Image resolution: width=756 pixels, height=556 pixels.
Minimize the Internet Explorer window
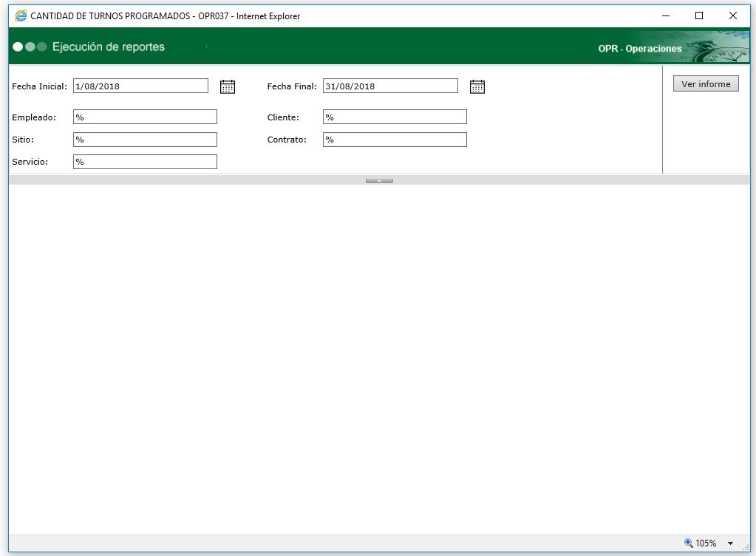coord(666,16)
